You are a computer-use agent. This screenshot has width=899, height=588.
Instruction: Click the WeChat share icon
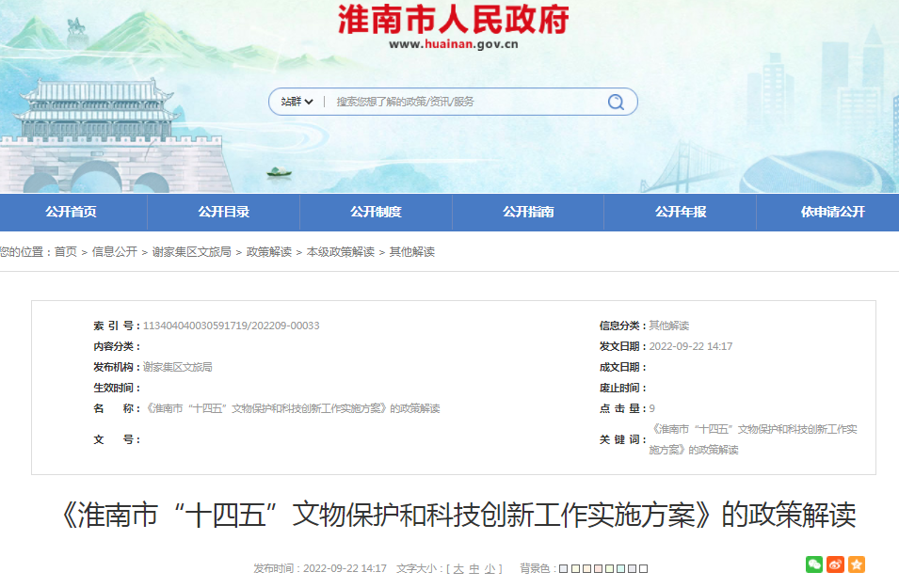click(813, 564)
